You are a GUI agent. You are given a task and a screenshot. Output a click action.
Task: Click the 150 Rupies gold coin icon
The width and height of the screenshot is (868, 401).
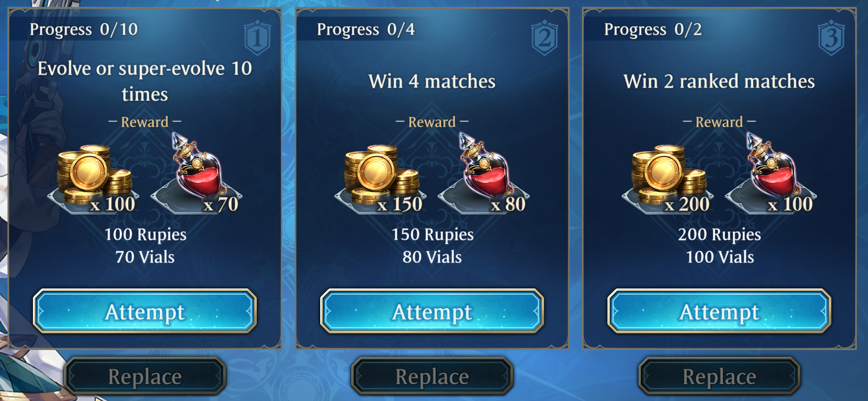click(x=381, y=177)
